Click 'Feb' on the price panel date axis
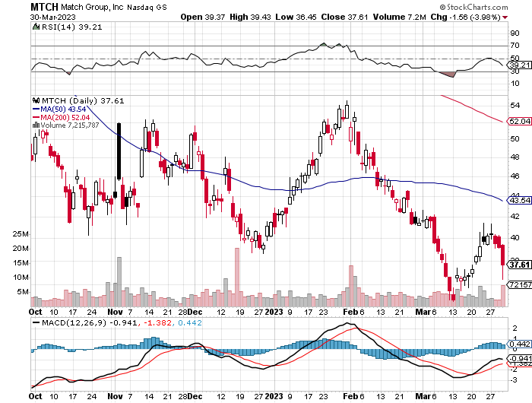Image resolution: width=532 pixels, height=403 pixels. tap(350, 312)
